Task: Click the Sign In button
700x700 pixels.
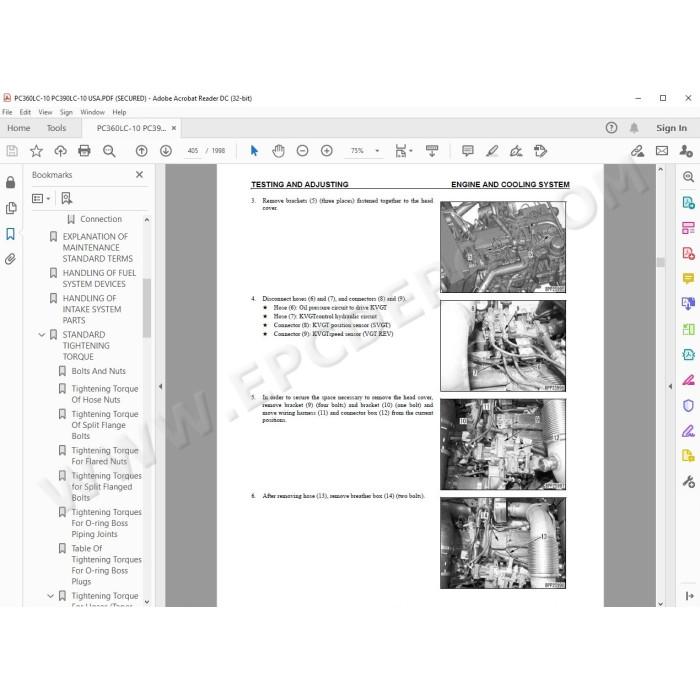Action: click(x=671, y=128)
